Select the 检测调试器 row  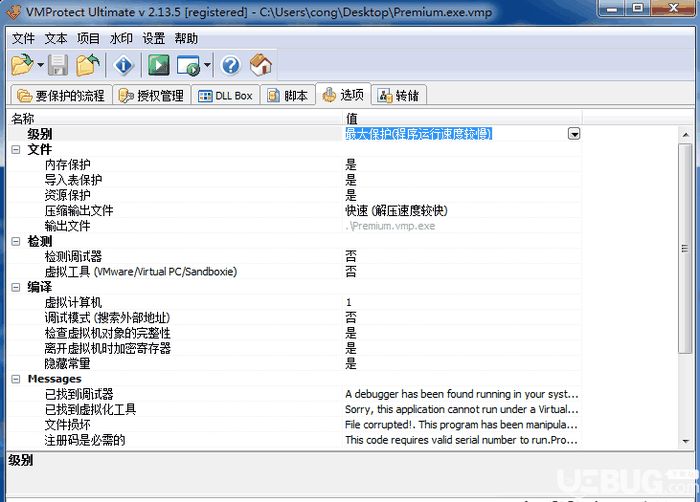pos(295,256)
